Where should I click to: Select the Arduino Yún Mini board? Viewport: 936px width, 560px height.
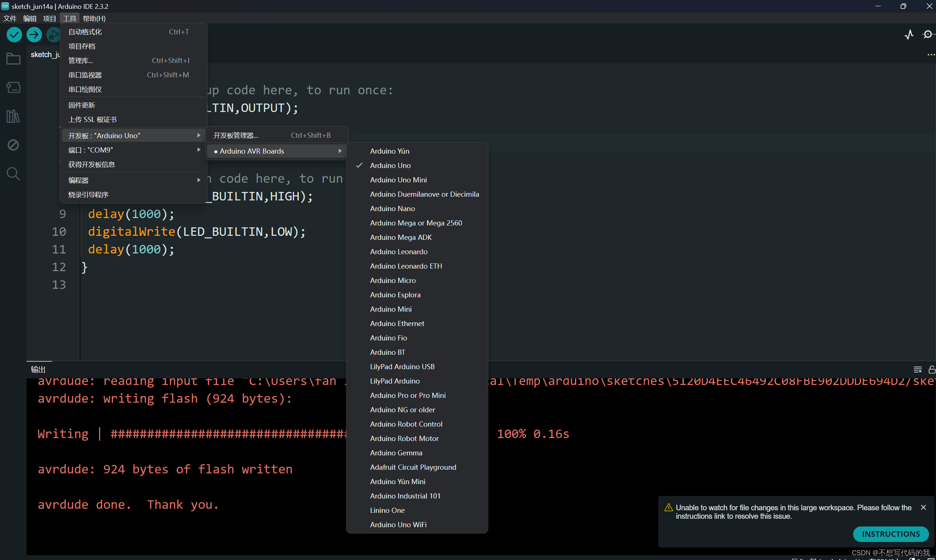tap(417, 482)
